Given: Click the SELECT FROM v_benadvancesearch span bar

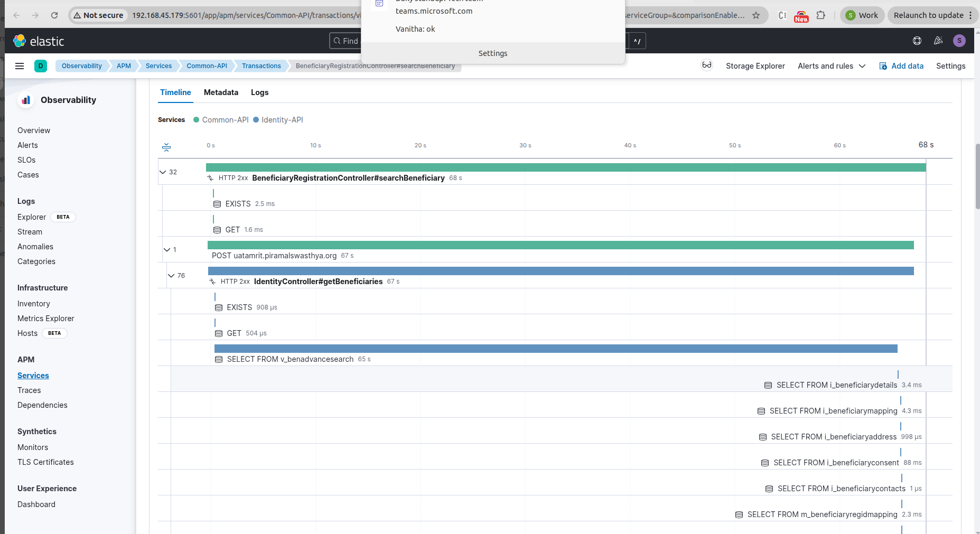Looking at the screenshot, I should coord(556,349).
